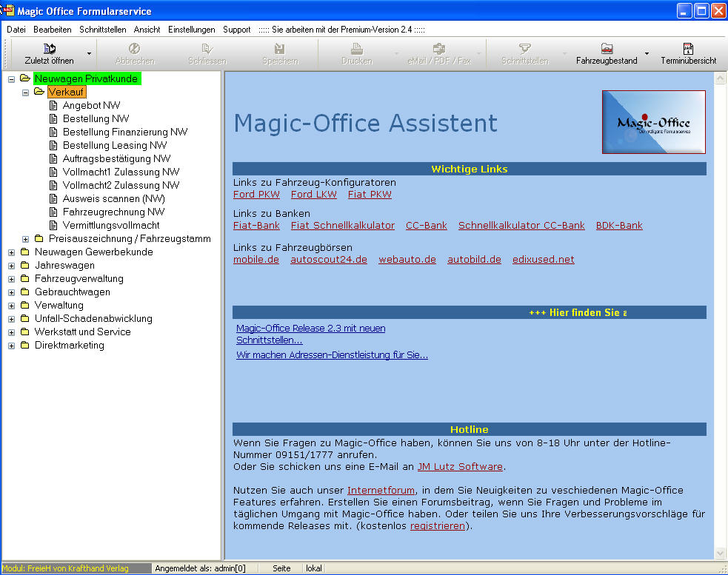The image size is (728, 575).
Task: Open the Fiat PKW configurator link
Action: point(370,195)
